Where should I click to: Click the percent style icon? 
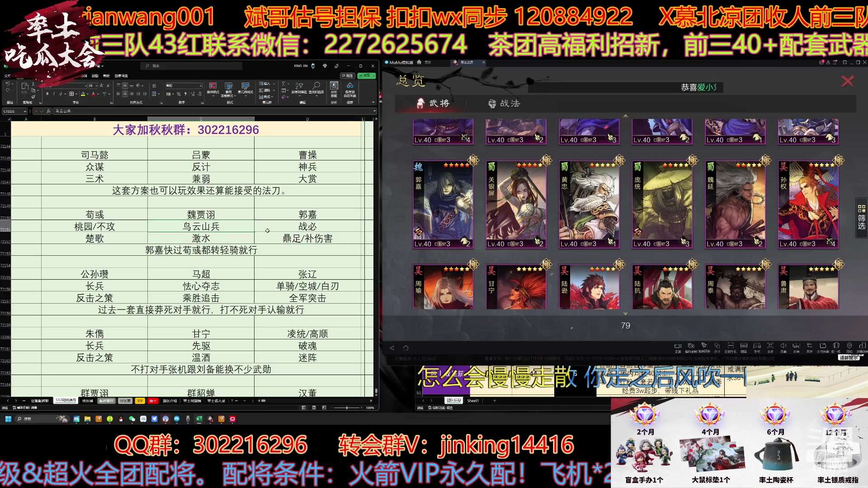click(179, 94)
